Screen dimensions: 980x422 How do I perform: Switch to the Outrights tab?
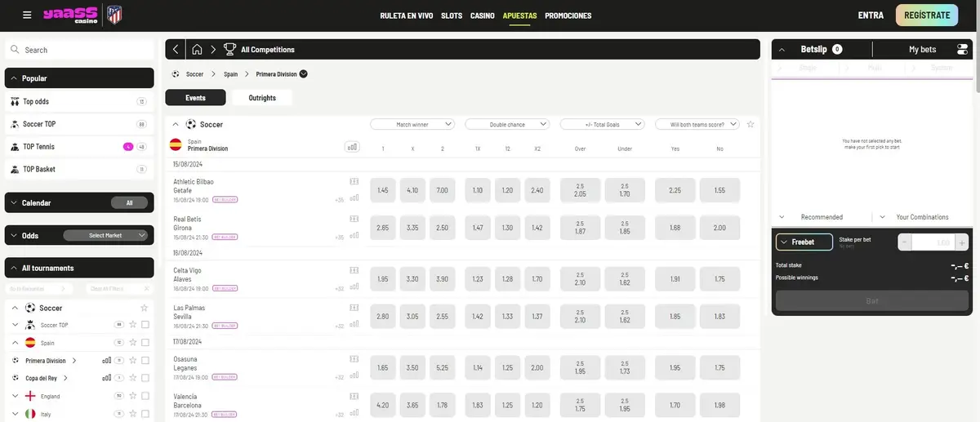click(262, 98)
